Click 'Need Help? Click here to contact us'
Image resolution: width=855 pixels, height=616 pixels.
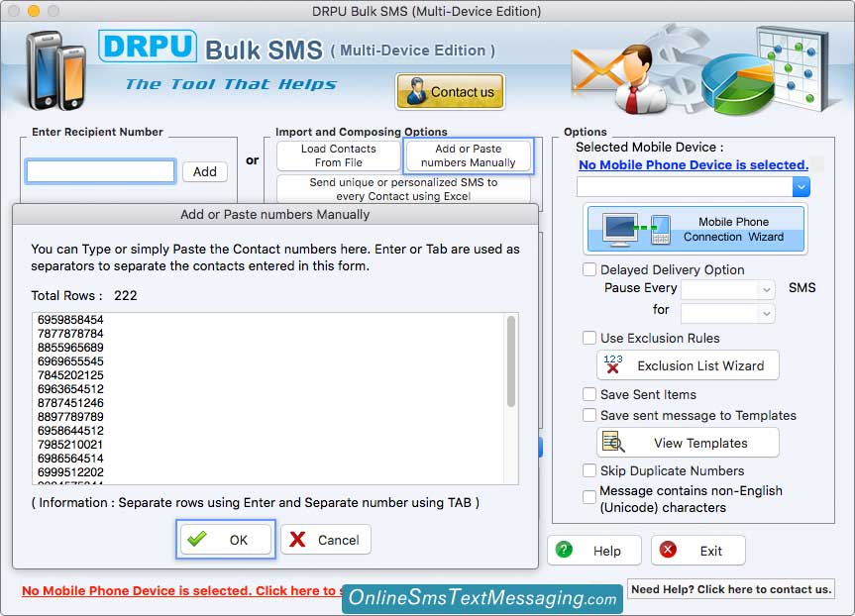point(731,589)
